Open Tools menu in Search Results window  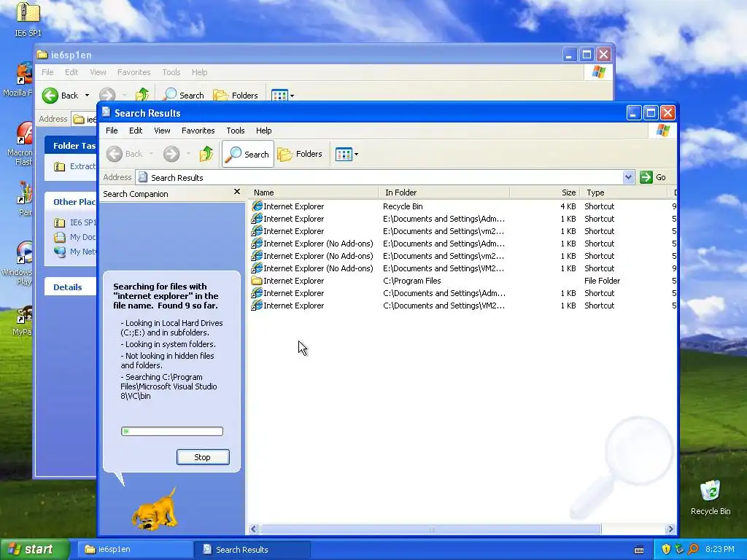click(x=236, y=131)
